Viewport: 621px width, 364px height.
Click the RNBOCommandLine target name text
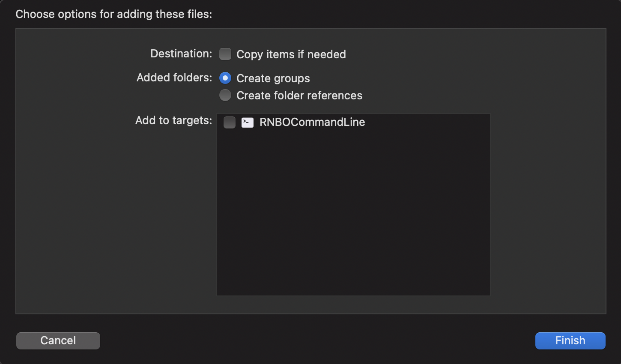311,122
